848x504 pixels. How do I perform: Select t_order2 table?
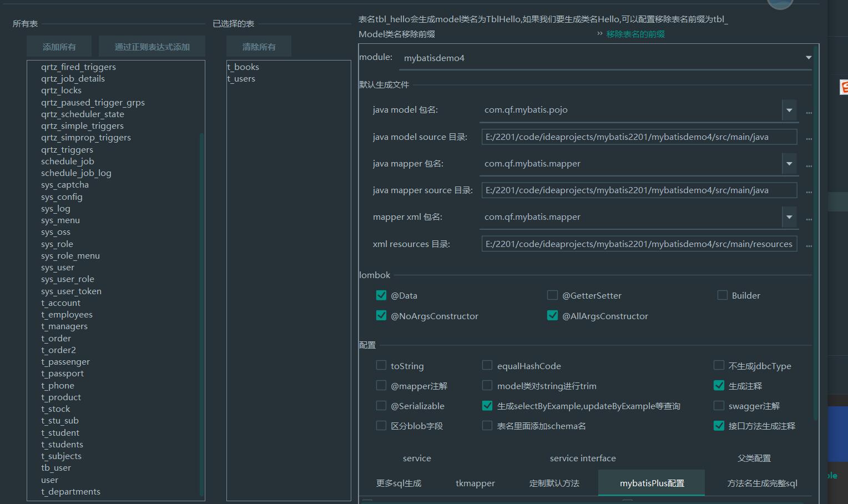[x=58, y=350]
